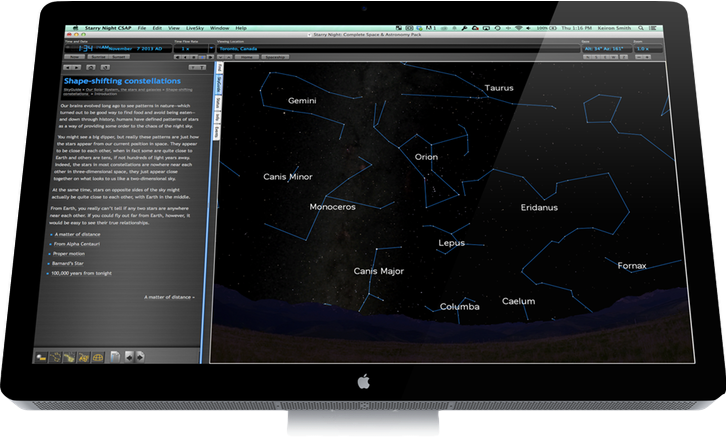The width and height of the screenshot is (726, 447).
Task: Select the Caelum label
Action: click(x=519, y=301)
